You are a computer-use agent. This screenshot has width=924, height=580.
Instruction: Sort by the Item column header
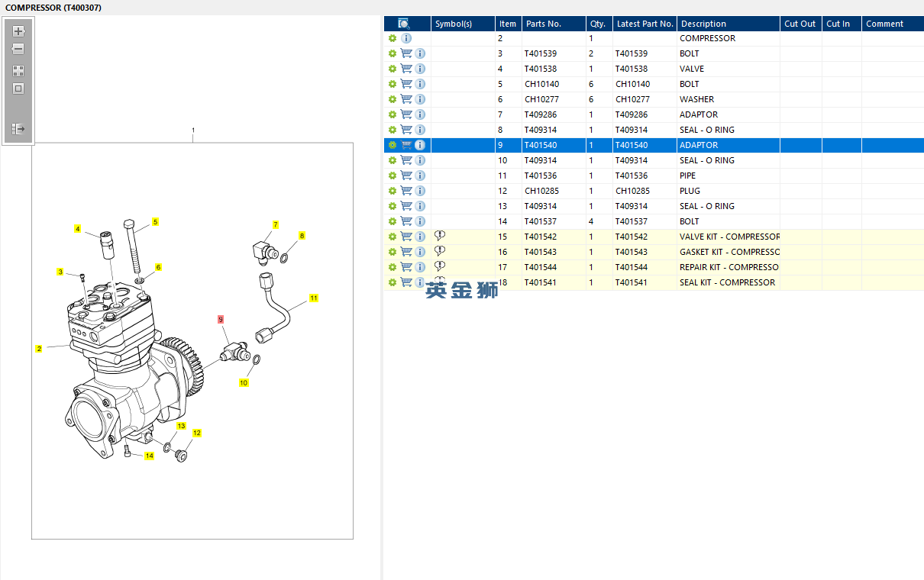point(508,24)
